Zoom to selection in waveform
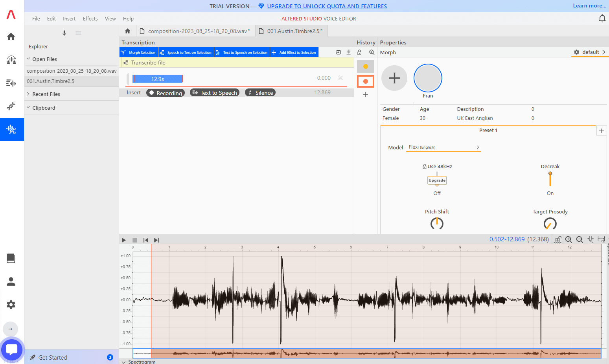This screenshot has width=609, height=364. [590, 239]
